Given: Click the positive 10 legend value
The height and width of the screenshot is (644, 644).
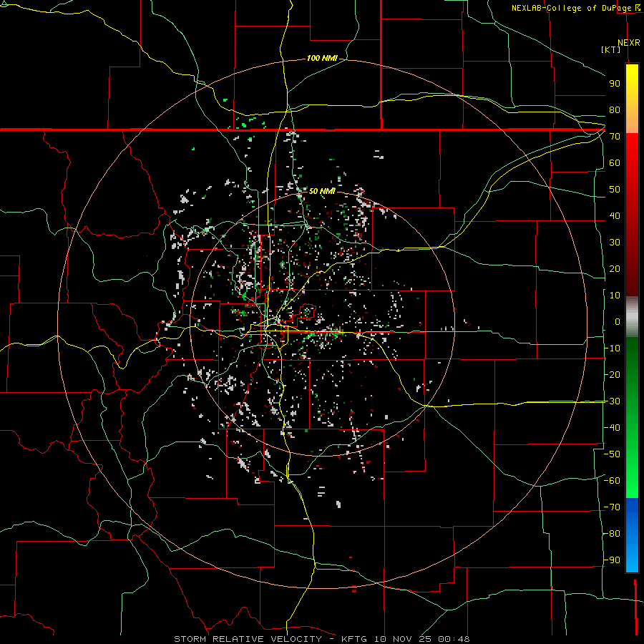Looking at the screenshot, I should [615, 296].
